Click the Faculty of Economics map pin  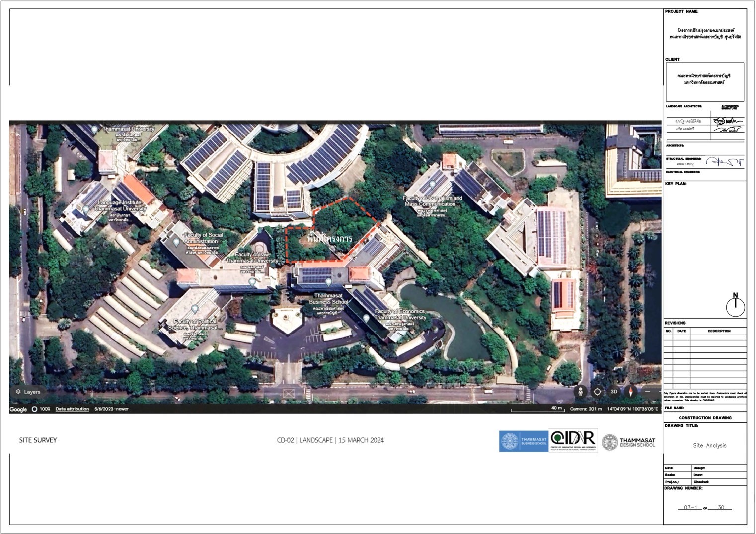click(366, 318)
